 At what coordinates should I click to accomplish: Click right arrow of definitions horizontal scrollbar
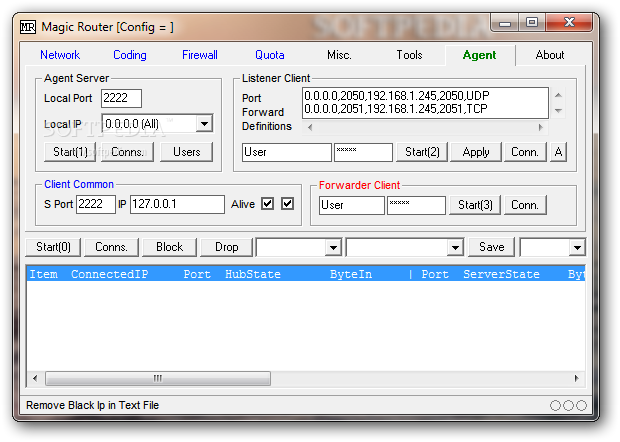[x=541, y=127]
